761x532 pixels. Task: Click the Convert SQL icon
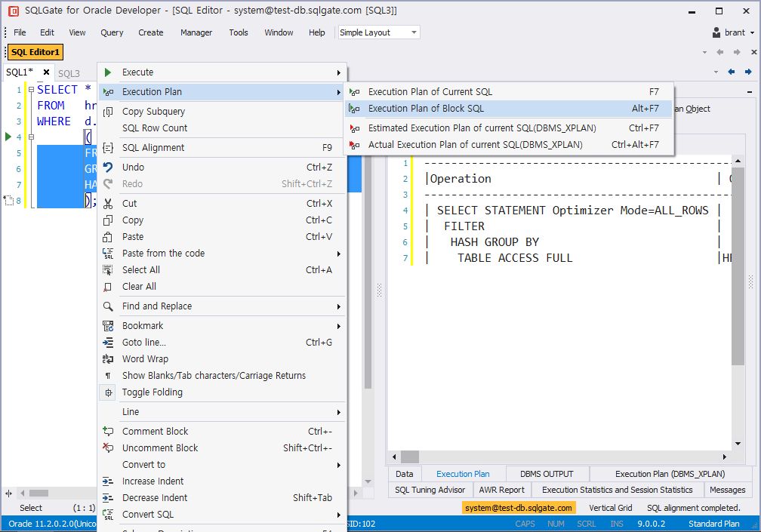(x=108, y=515)
